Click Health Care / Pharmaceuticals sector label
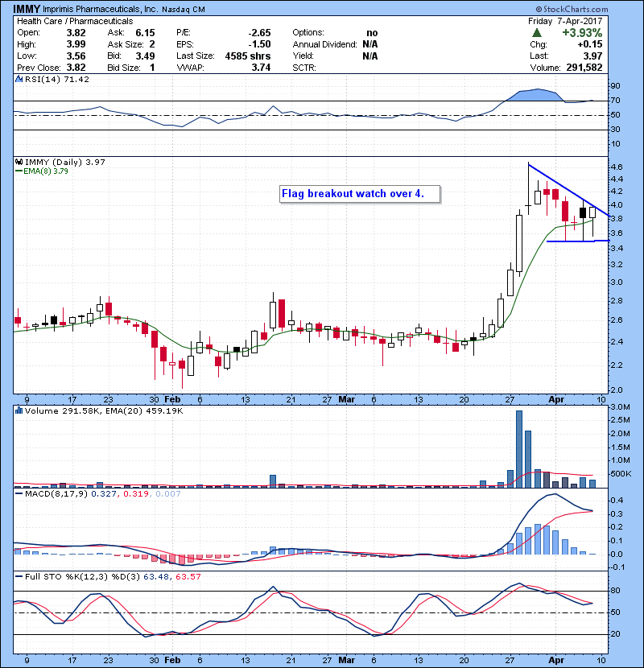 [x=75, y=21]
